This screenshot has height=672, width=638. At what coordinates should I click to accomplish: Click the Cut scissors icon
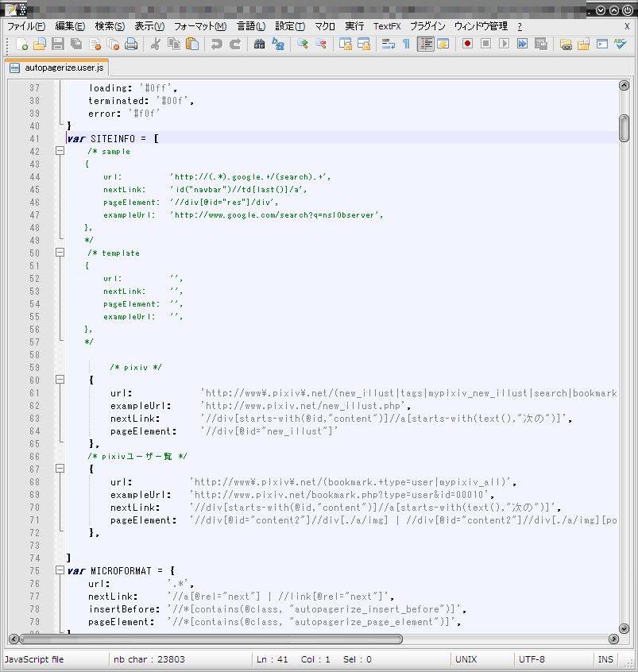click(x=157, y=44)
